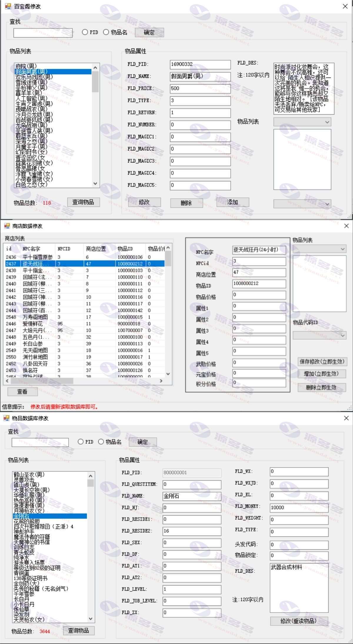Click right arrow of shop list horizontal scrollbar
The height and width of the screenshot is (644, 353).
161,381
